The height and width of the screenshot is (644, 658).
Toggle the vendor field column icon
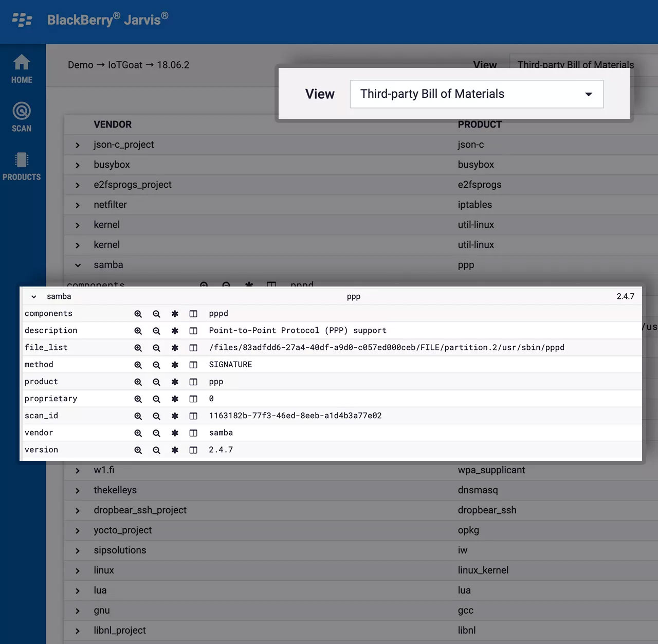tap(193, 433)
